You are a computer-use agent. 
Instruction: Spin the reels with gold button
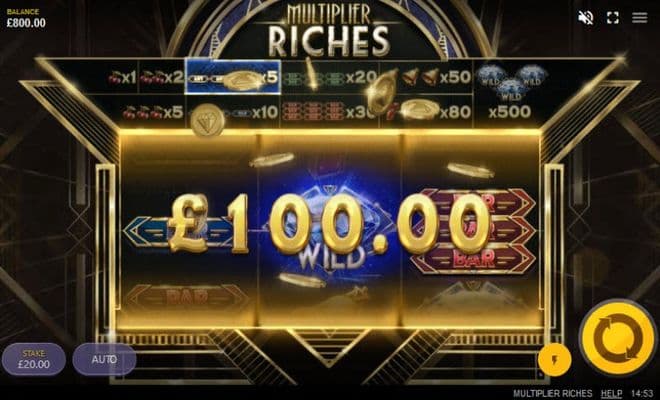click(x=618, y=338)
